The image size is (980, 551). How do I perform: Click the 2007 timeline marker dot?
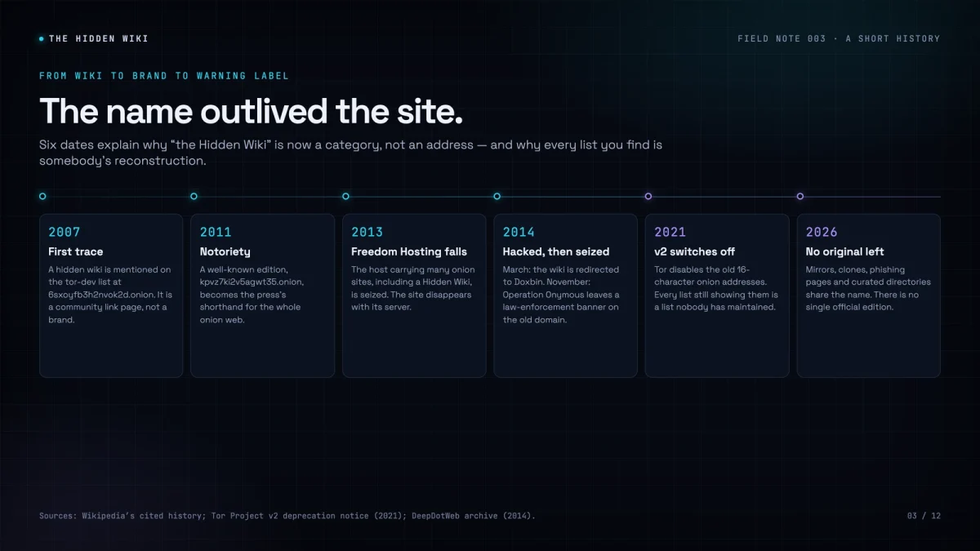point(42,196)
